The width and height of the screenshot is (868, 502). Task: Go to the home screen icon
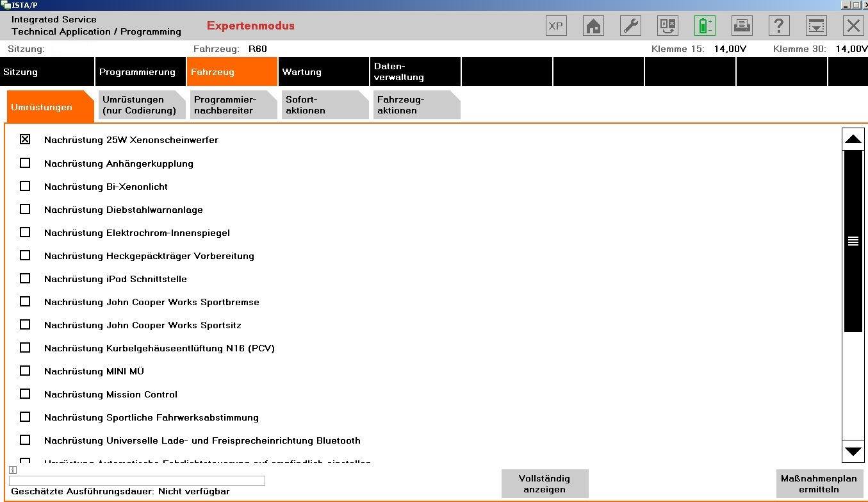(593, 26)
